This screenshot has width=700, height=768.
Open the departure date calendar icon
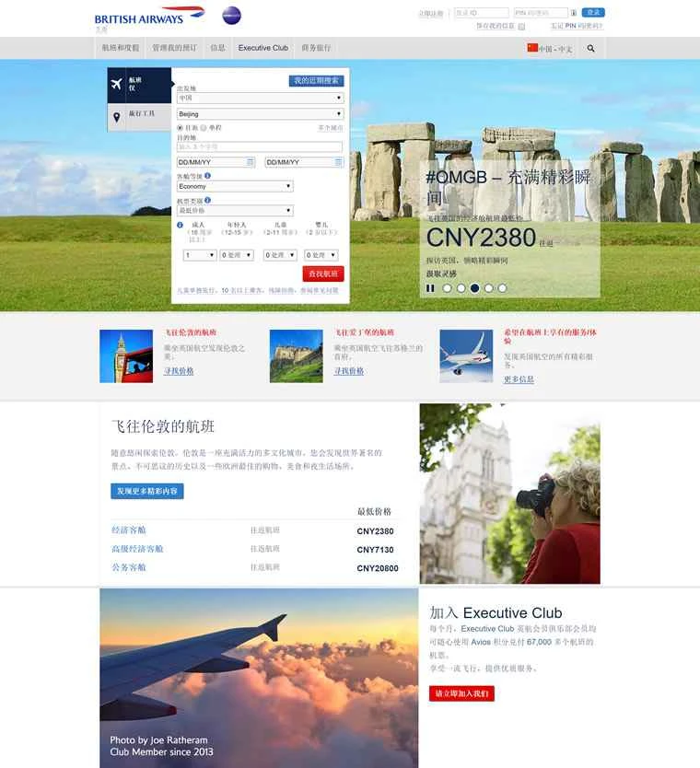250,162
